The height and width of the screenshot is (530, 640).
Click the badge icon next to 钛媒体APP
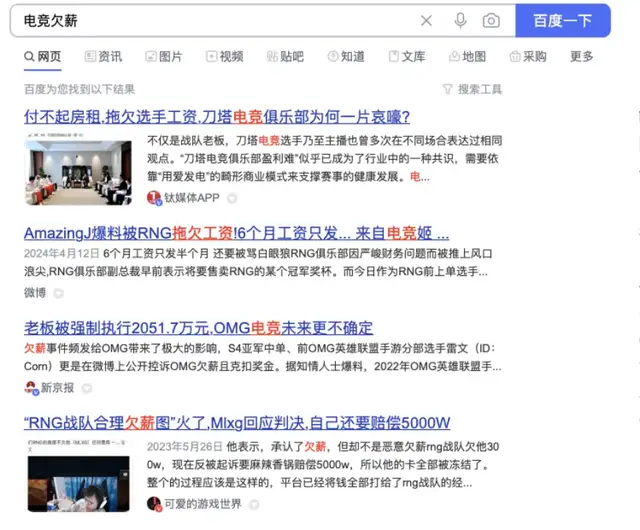232,198
